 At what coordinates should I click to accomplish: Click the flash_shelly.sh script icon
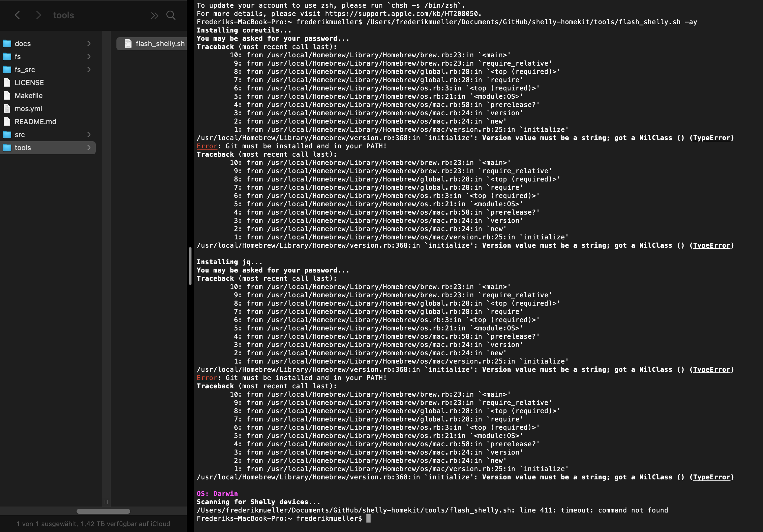click(128, 43)
